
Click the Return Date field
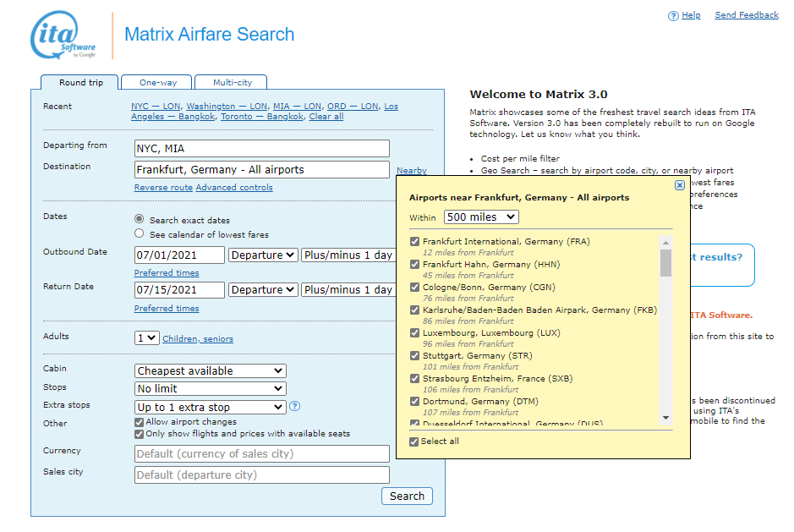point(179,290)
